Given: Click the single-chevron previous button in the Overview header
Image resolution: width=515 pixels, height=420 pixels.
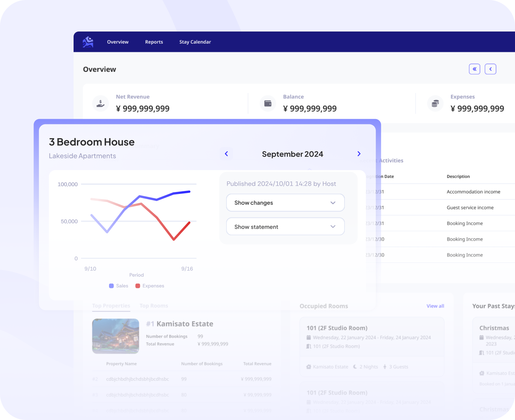Looking at the screenshot, I should pos(490,69).
